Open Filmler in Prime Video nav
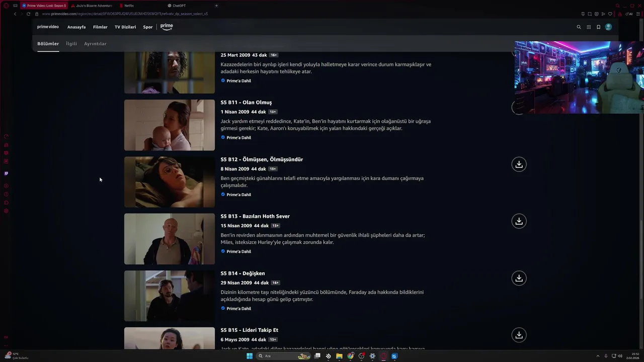 pyautogui.click(x=100, y=27)
